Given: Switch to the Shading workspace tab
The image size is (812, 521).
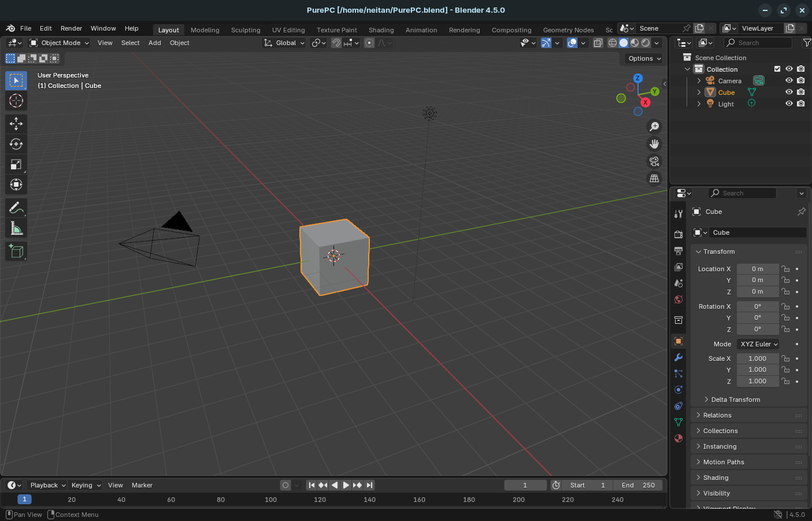Looking at the screenshot, I should pyautogui.click(x=381, y=29).
